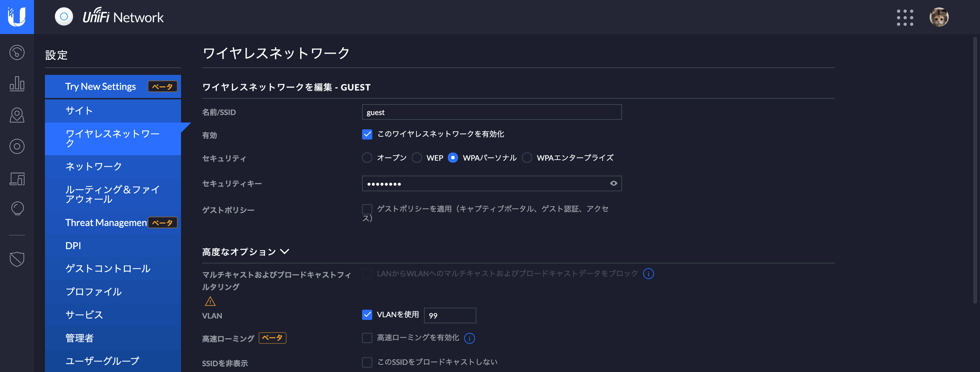Collapse the 高度なオプション section
The width and height of the screenshot is (980, 372).
click(246, 252)
